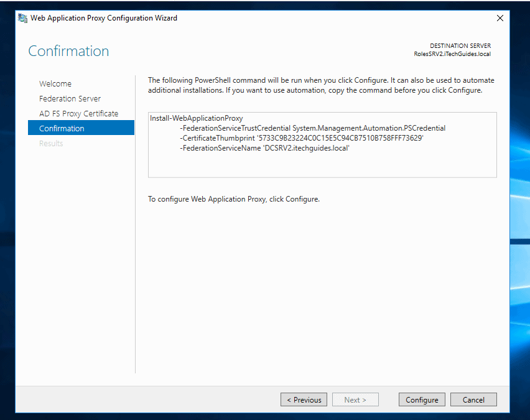
Task: Click the grayed-out Results step
Action: click(x=52, y=143)
